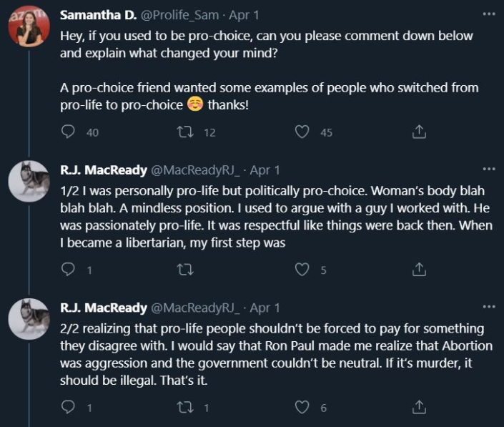Like Samantha D.'s pro-choice question tweet
Image resolution: width=504 pixels, height=427 pixels.
[x=302, y=132]
